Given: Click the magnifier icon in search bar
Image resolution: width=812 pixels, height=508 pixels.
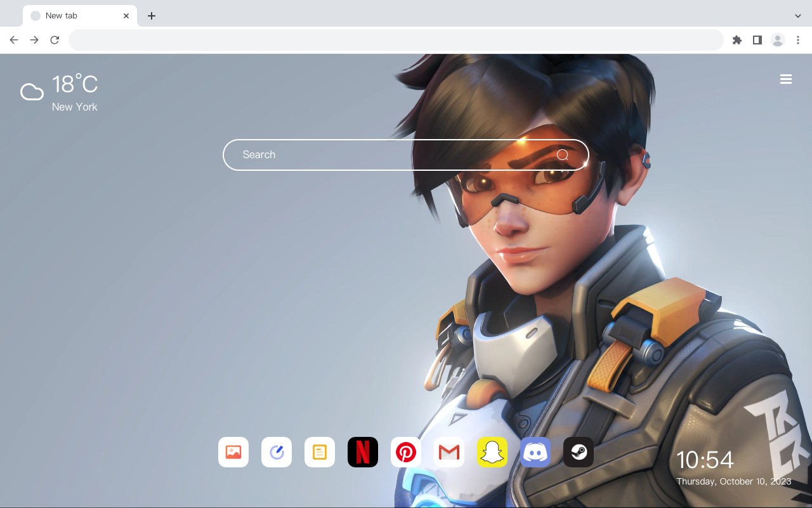Looking at the screenshot, I should pyautogui.click(x=563, y=155).
